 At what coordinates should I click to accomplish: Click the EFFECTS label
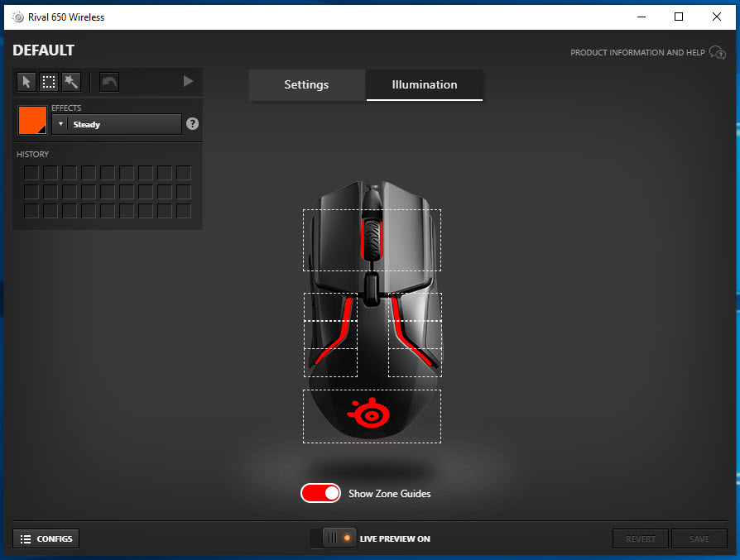pyautogui.click(x=66, y=108)
